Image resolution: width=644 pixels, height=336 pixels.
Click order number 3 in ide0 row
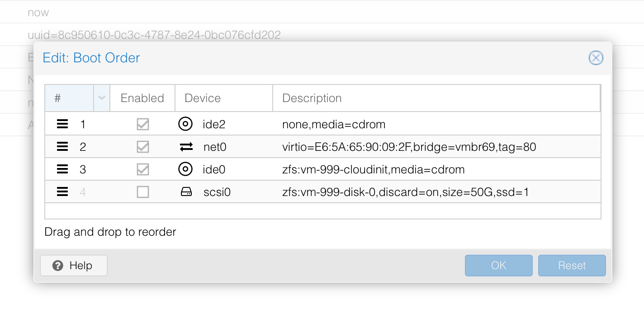click(x=83, y=169)
